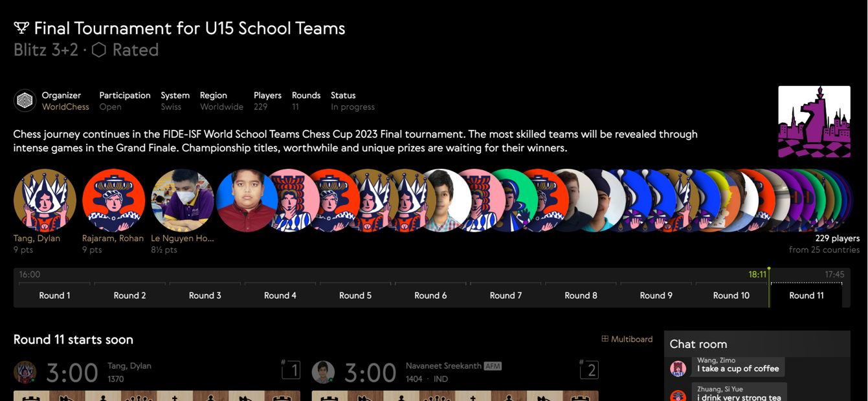The height and width of the screenshot is (401, 868).
Task: Select the Round 1 tab
Action: pos(54,295)
